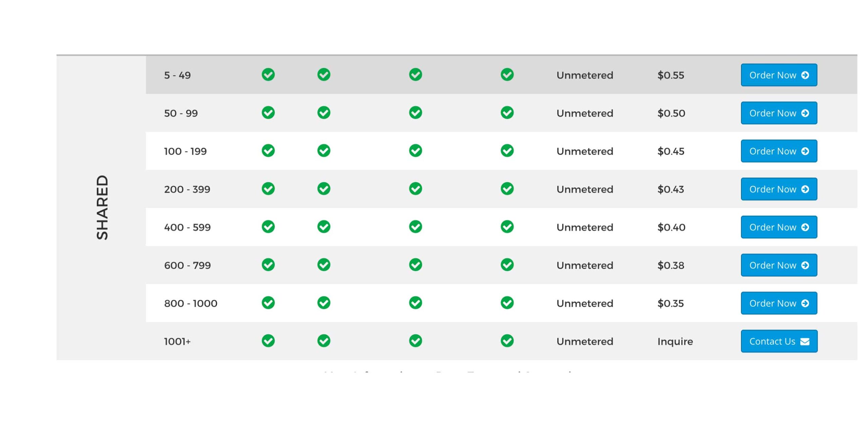Select the 5 - 49 quantity label
Viewport: 868px width, 424px height.
(x=177, y=75)
